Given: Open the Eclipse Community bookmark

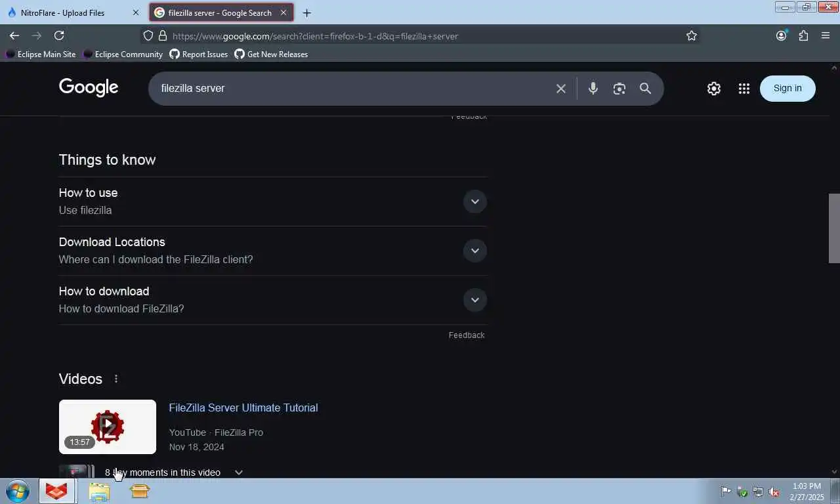Looking at the screenshot, I should click(123, 54).
